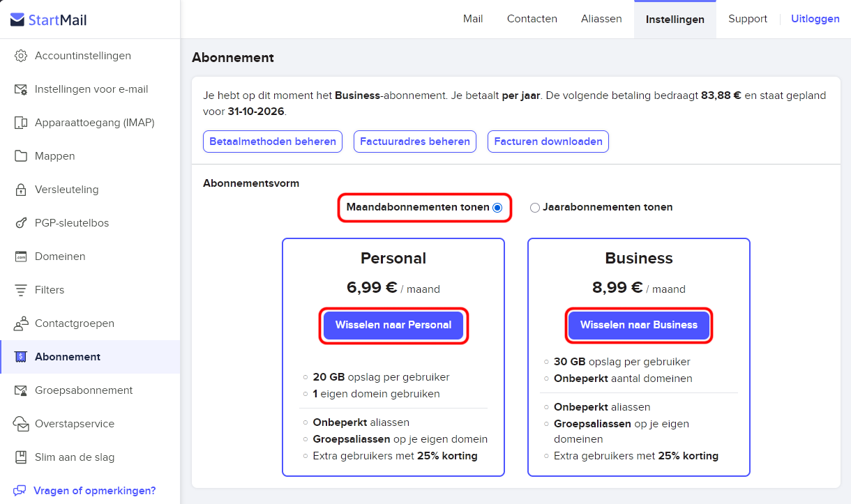Open Versleuteling in the sidebar
The height and width of the screenshot is (504, 851).
(90, 190)
